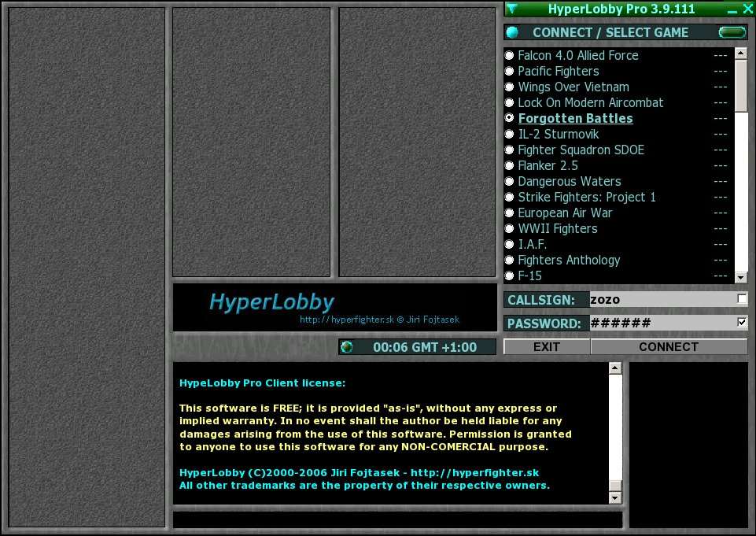Close the HyperLobby Pro window
This screenshot has width=756, height=536.
(748, 8)
